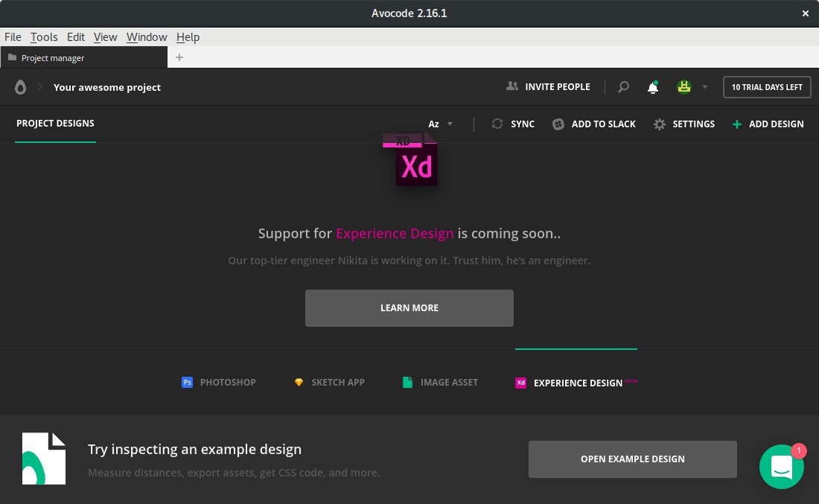Open the File menu

pyautogui.click(x=13, y=37)
